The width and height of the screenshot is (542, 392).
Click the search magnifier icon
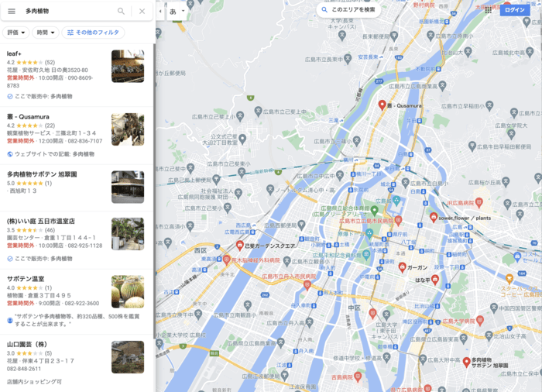coord(121,11)
